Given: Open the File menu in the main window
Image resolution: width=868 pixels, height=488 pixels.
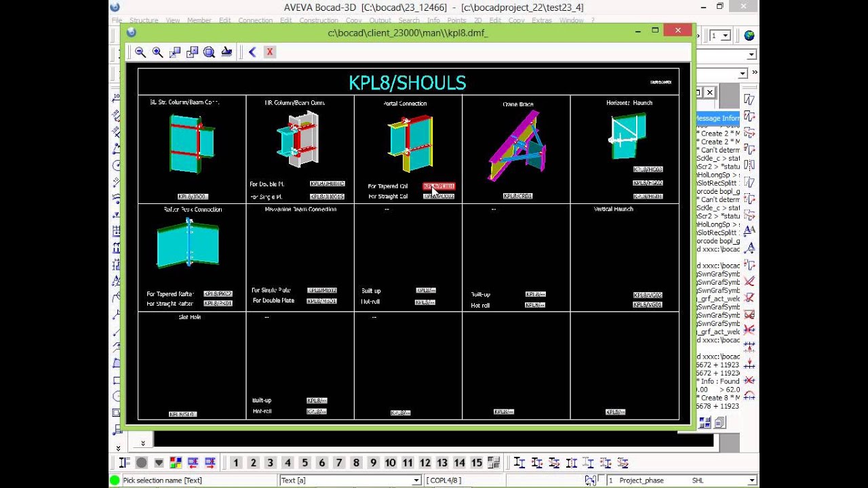Looking at the screenshot, I should [x=117, y=20].
